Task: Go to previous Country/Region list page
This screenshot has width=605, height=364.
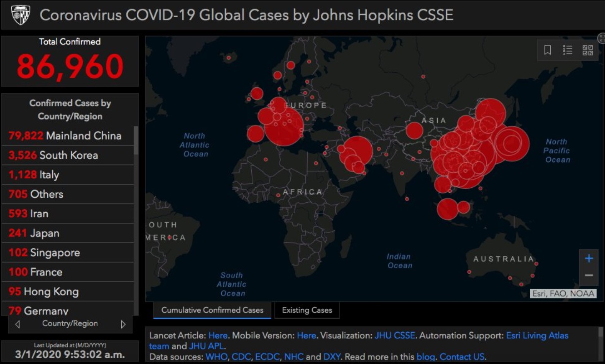Action: pos(17,324)
